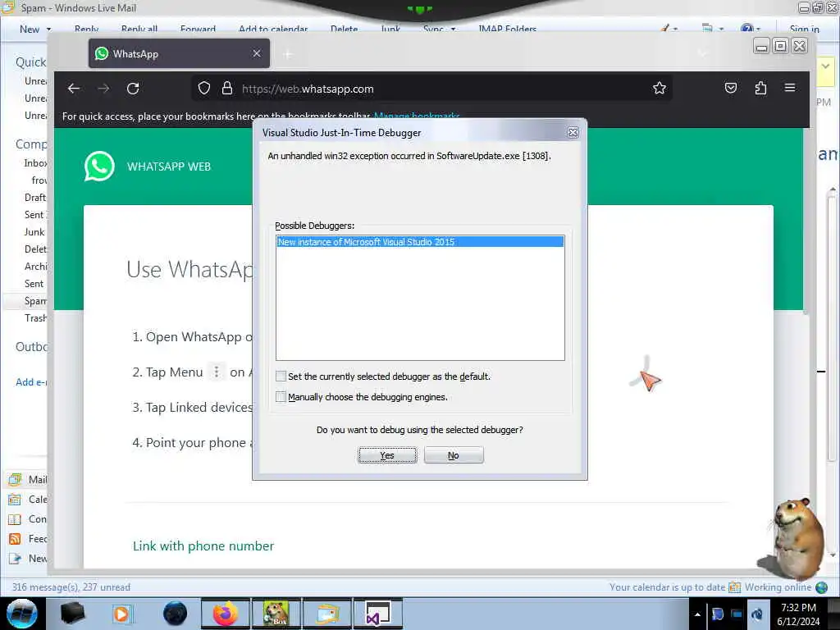This screenshot has width=840, height=630.
Task: Open black box taskbar icon
Action: click(72, 614)
